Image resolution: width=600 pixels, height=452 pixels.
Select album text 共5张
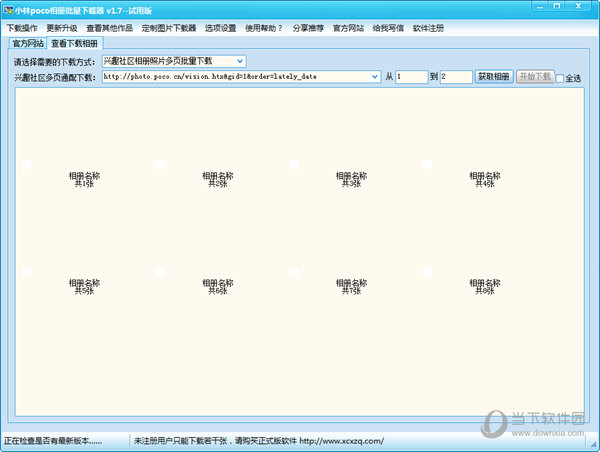[x=84, y=291]
